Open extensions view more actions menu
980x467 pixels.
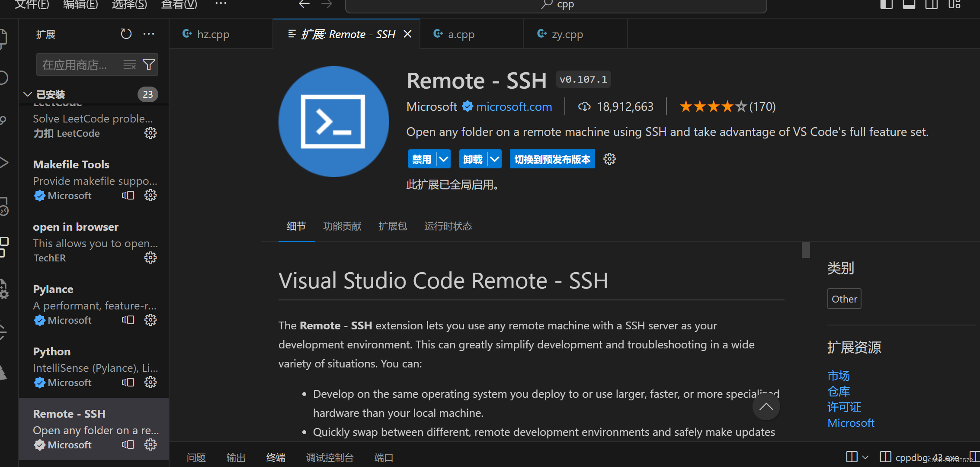click(x=149, y=34)
